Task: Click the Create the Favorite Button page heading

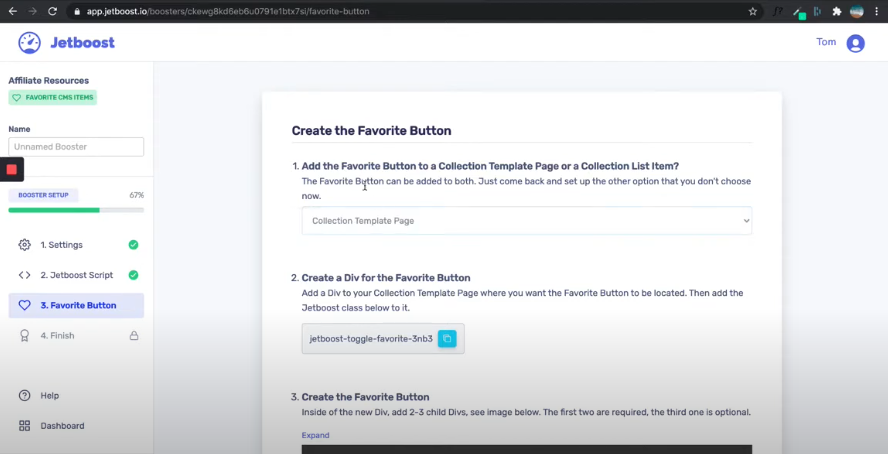Action: tap(372, 131)
